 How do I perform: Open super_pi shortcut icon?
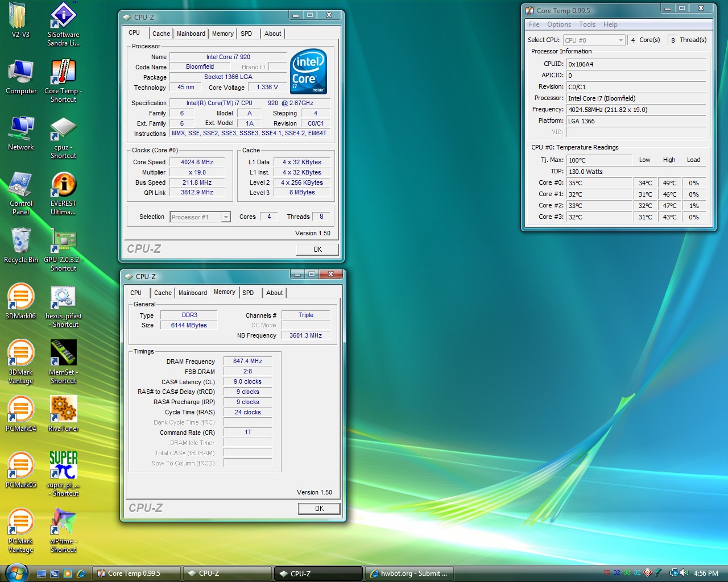coord(63,475)
